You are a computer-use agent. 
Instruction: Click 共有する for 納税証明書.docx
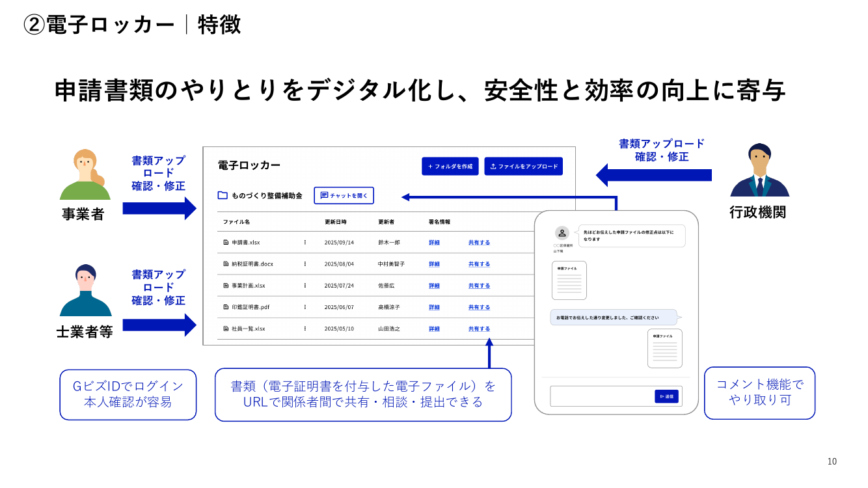480,264
